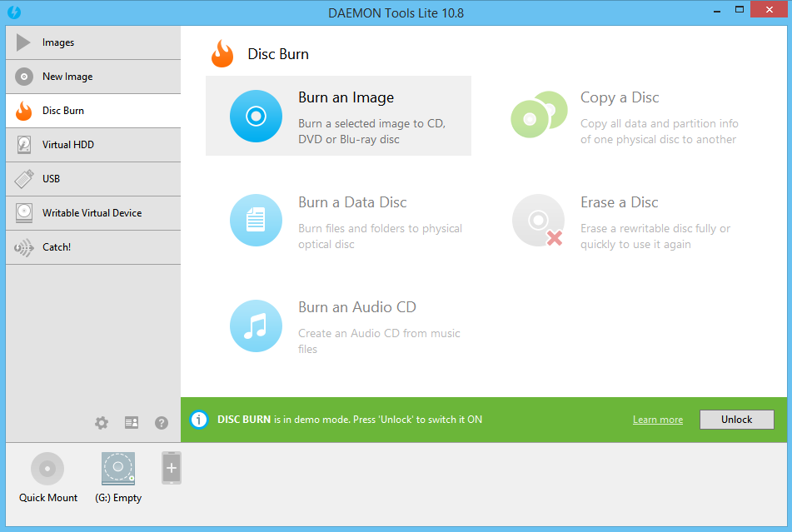Click the Burn an Audio CD music icon
This screenshot has width=792, height=532.
(256, 326)
